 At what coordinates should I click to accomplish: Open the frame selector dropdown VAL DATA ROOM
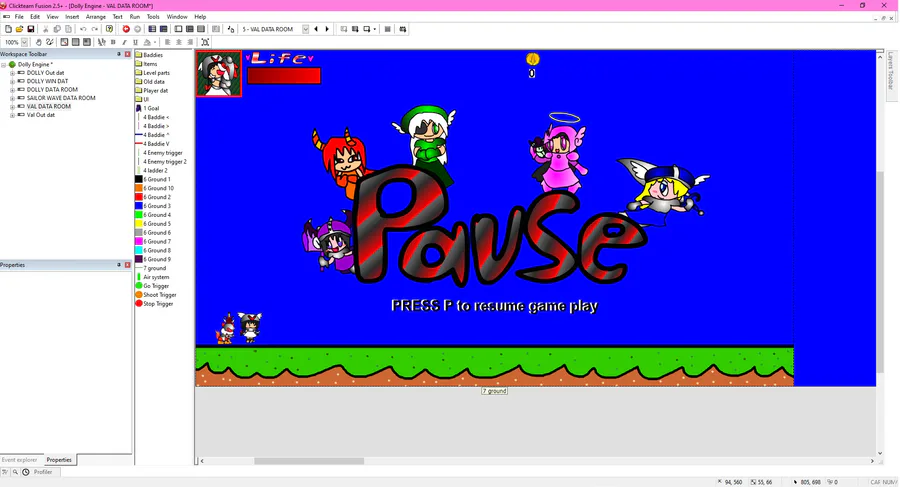coord(306,29)
